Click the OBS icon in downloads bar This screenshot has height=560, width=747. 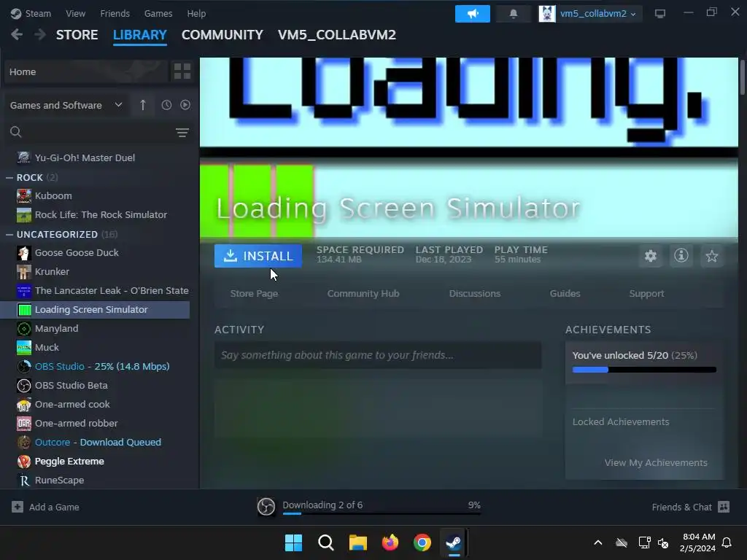pyautogui.click(x=266, y=507)
